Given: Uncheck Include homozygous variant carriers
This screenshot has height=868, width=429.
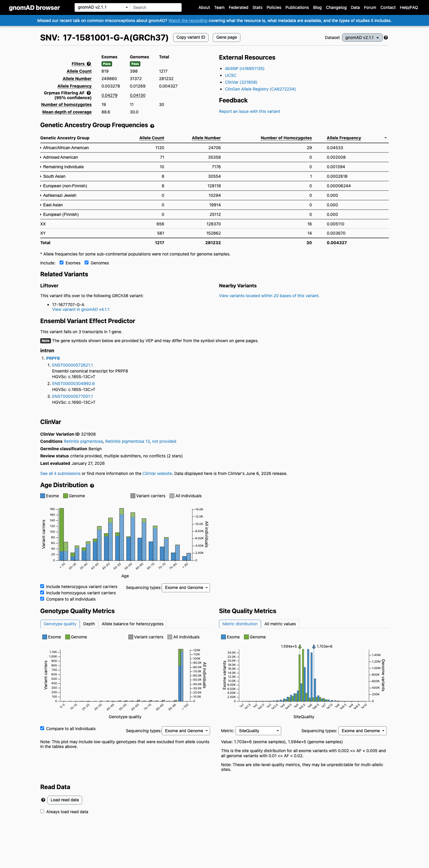Looking at the screenshot, I should tap(42, 593).
